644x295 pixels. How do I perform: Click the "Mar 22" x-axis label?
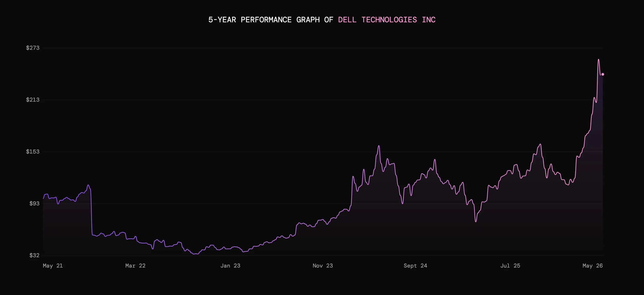click(135, 266)
